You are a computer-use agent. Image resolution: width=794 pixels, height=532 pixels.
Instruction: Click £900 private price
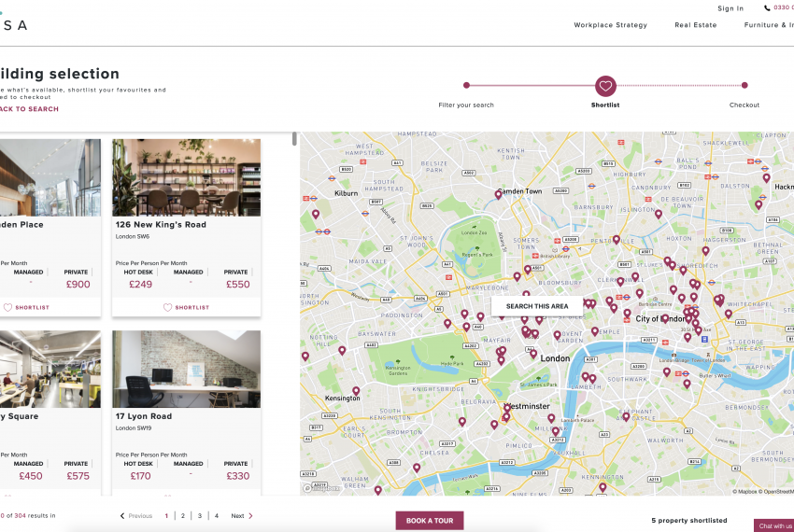[x=78, y=285]
